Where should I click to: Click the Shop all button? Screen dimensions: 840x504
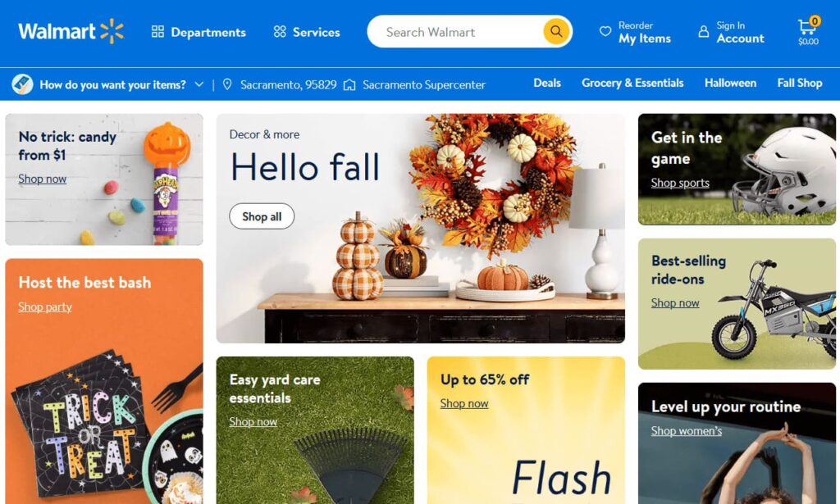coord(262,216)
